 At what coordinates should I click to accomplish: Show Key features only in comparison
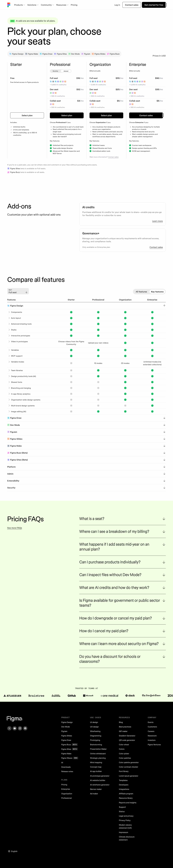click(157, 291)
